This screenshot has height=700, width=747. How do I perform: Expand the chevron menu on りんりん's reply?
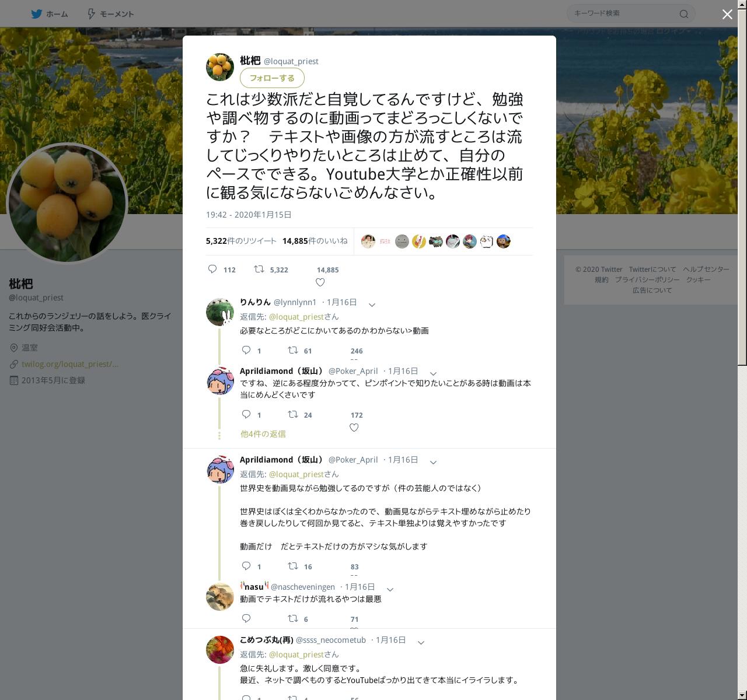click(x=372, y=304)
